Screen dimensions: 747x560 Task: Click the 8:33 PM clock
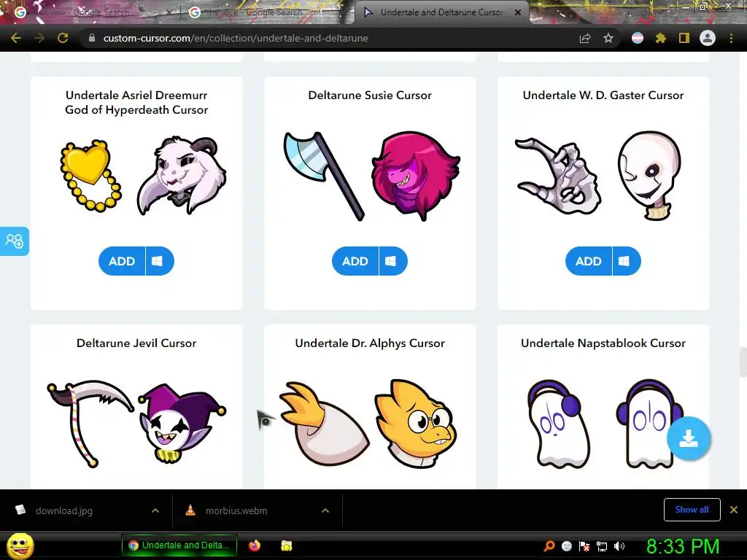click(x=683, y=546)
